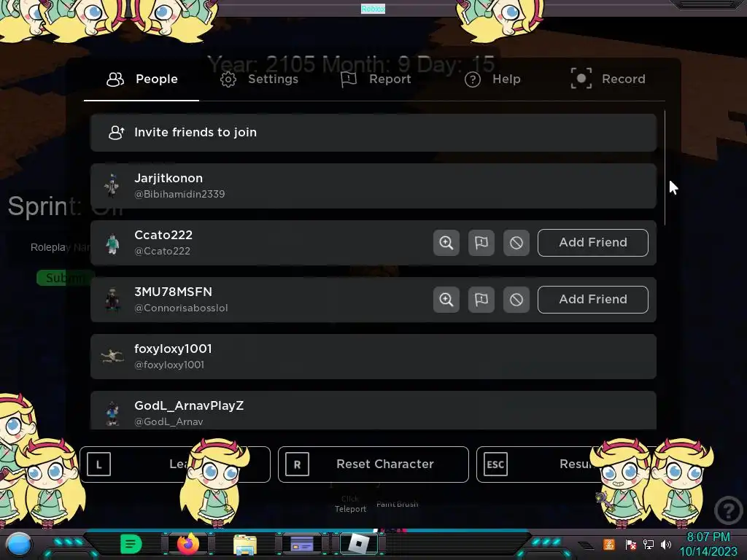Click the network tray icon

(649, 544)
